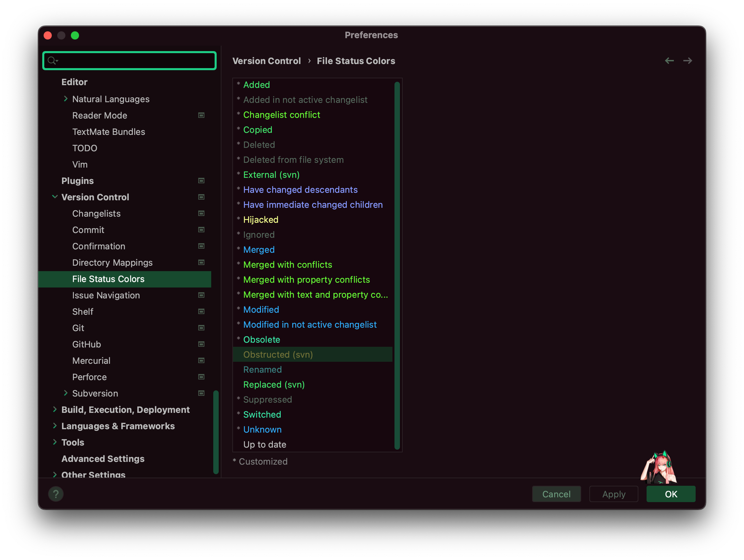Select the Modified file status
This screenshot has width=744, height=560.
pyautogui.click(x=261, y=309)
